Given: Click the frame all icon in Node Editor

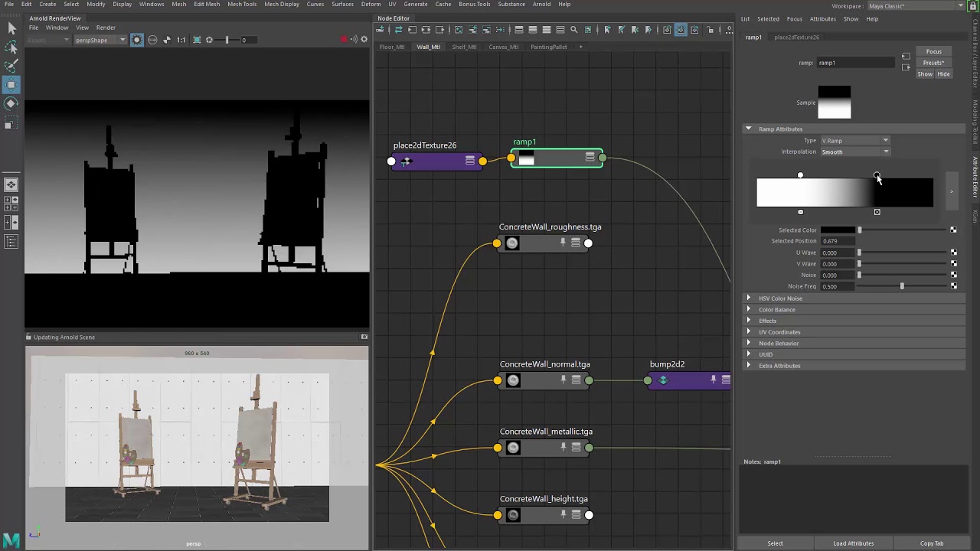Looking at the screenshot, I should (x=459, y=30).
